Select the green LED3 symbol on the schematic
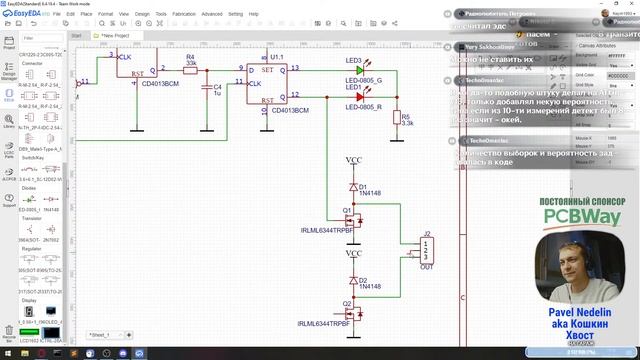640x360 pixels. (360, 70)
